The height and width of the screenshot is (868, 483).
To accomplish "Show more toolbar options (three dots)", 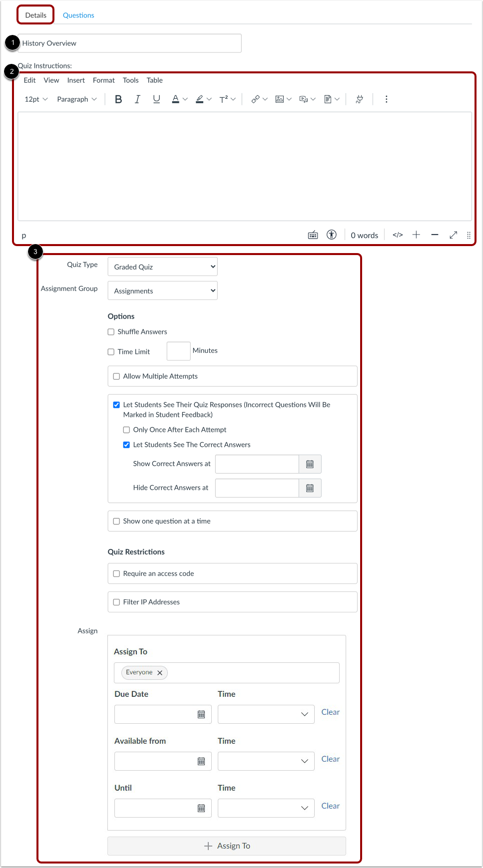I will tap(386, 99).
